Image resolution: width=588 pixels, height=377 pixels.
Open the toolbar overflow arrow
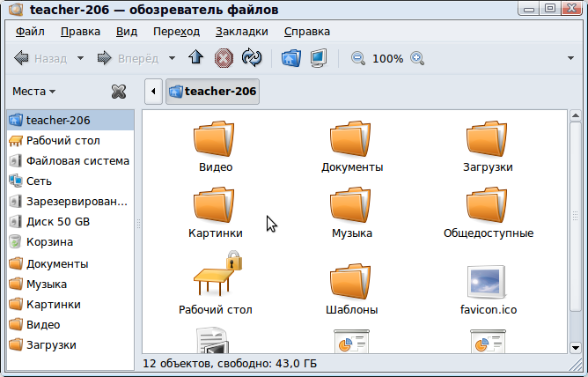(x=570, y=58)
